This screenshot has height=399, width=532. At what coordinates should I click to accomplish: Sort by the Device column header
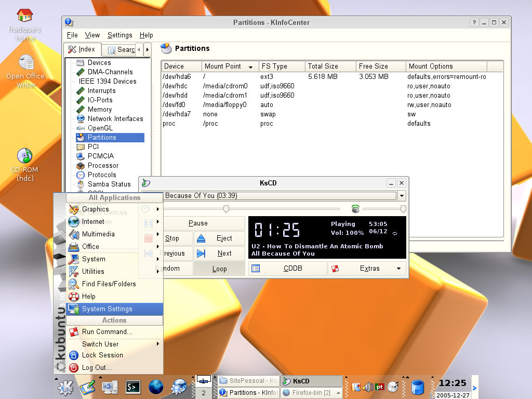pos(181,66)
